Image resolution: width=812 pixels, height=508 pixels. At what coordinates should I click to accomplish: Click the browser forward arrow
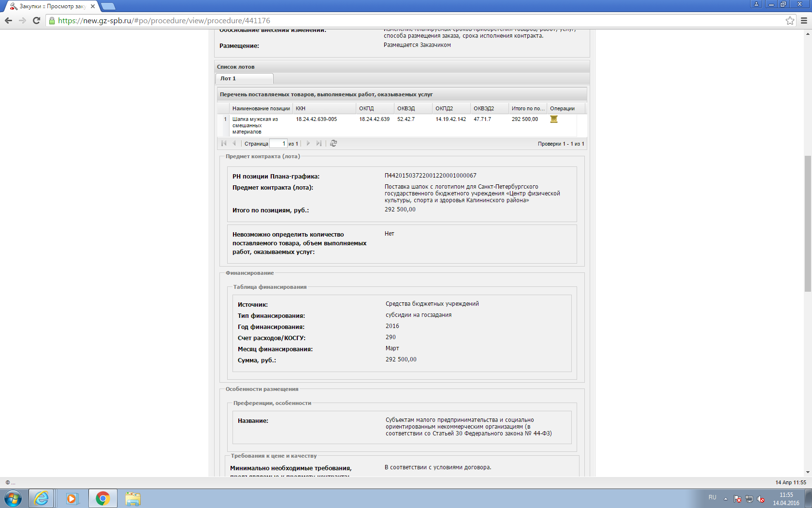pyautogui.click(x=22, y=20)
